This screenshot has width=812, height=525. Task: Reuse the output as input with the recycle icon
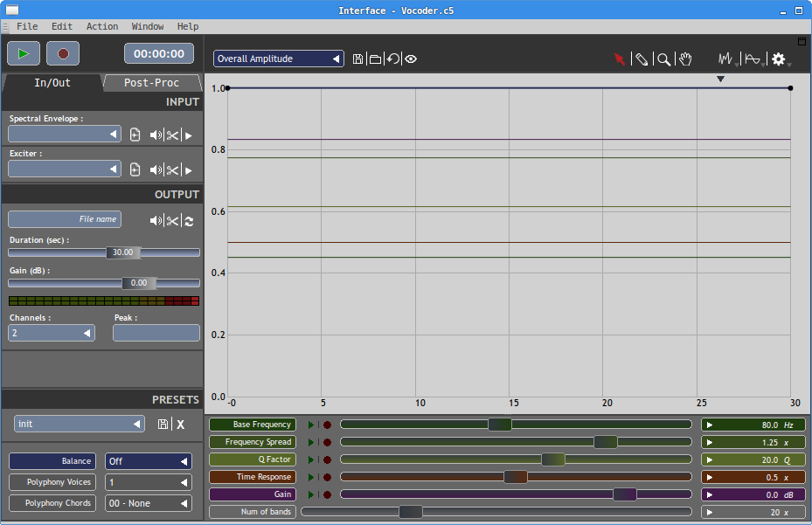pos(189,221)
